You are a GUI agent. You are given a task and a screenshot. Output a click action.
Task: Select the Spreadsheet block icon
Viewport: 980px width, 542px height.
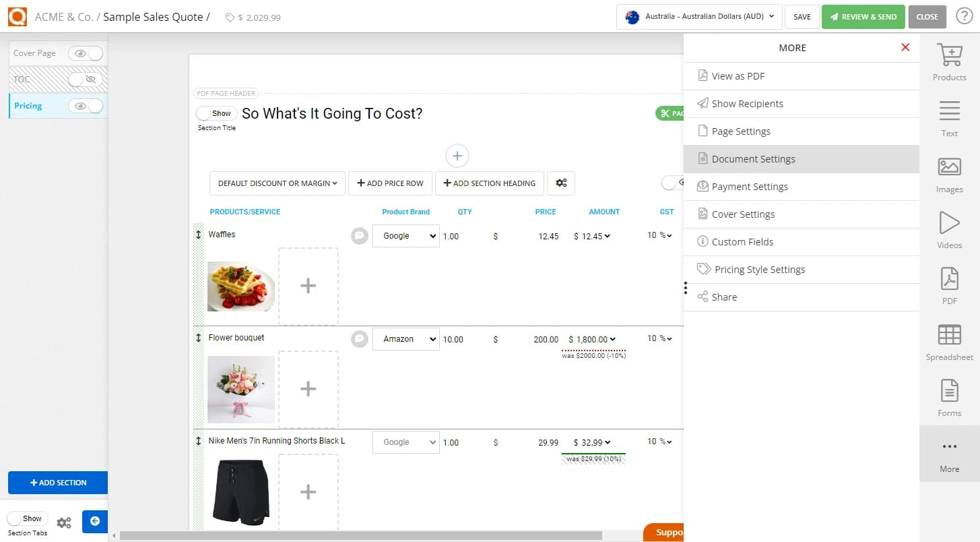tap(948, 340)
